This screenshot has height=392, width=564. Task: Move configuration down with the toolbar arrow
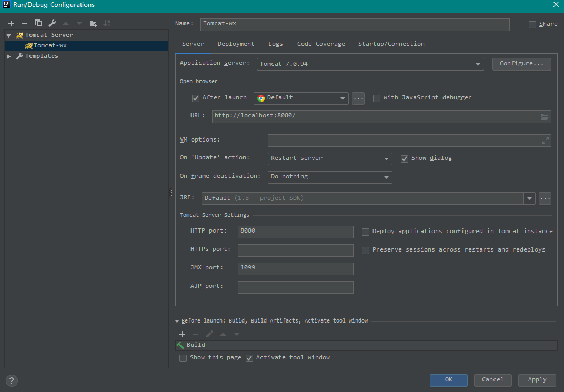[x=79, y=23]
